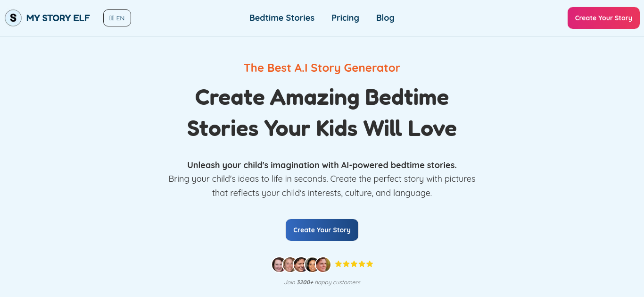Screen dimensions: 644x297
Task: Select the third customer avatar
Action: [x=301, y=264]
